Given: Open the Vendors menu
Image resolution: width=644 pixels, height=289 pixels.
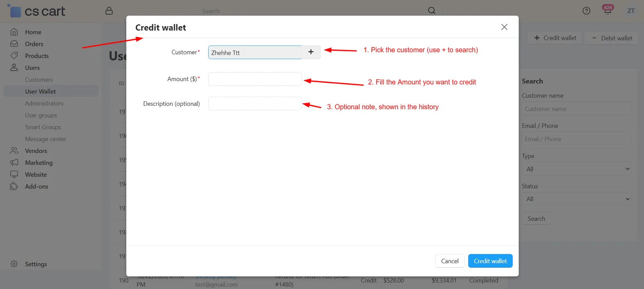Looking at the screenshot, I should click(36, 151).
